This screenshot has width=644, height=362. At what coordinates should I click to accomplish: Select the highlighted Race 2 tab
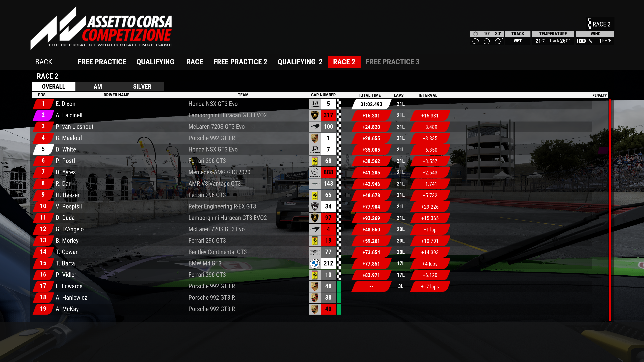344,62
